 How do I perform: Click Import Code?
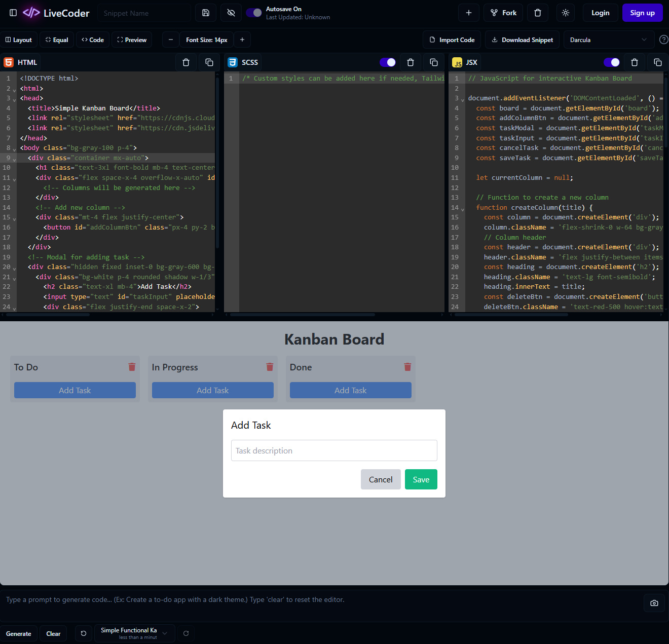click(x=452, y=40)
